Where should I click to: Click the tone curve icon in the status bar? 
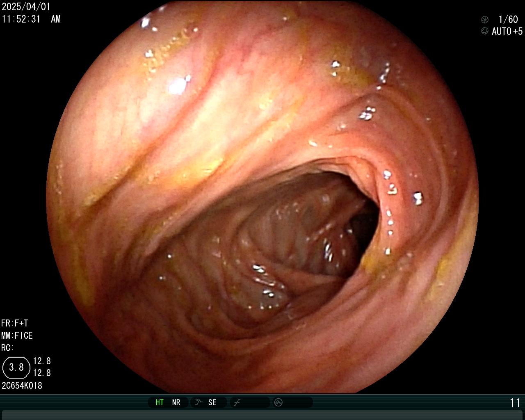[237, 402]
